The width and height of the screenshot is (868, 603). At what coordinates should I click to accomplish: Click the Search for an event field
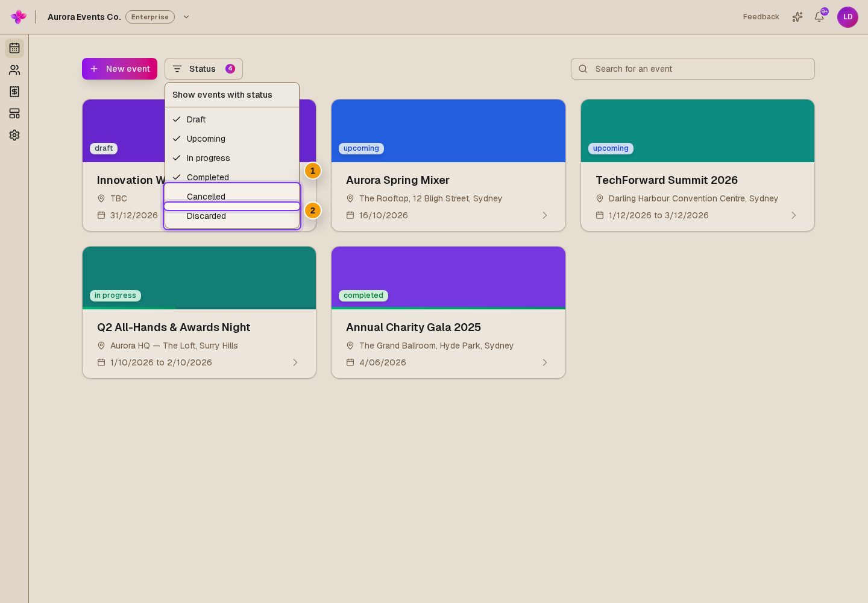pos(693,69)
